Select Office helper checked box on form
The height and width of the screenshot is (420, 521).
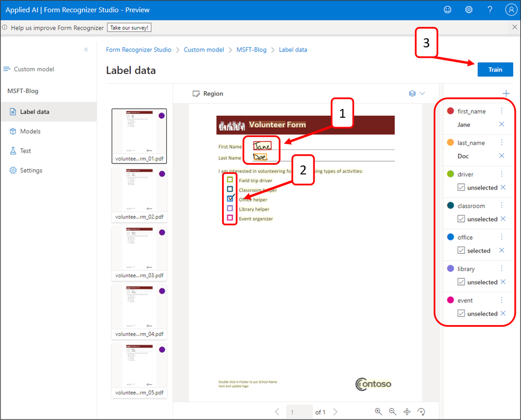tap(230, 199)
